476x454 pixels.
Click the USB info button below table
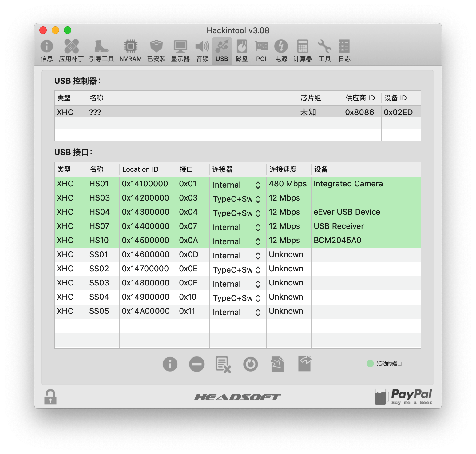point(170,364)
